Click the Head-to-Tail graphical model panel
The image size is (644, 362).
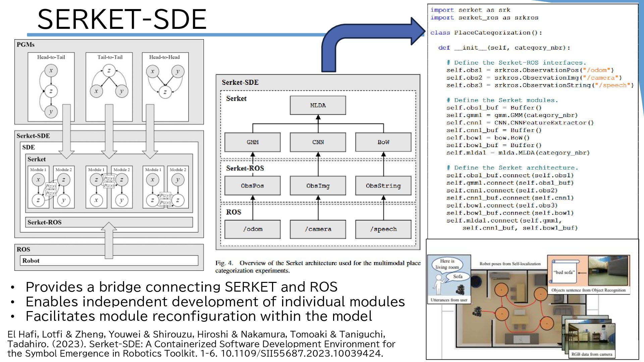coord(51,86)
